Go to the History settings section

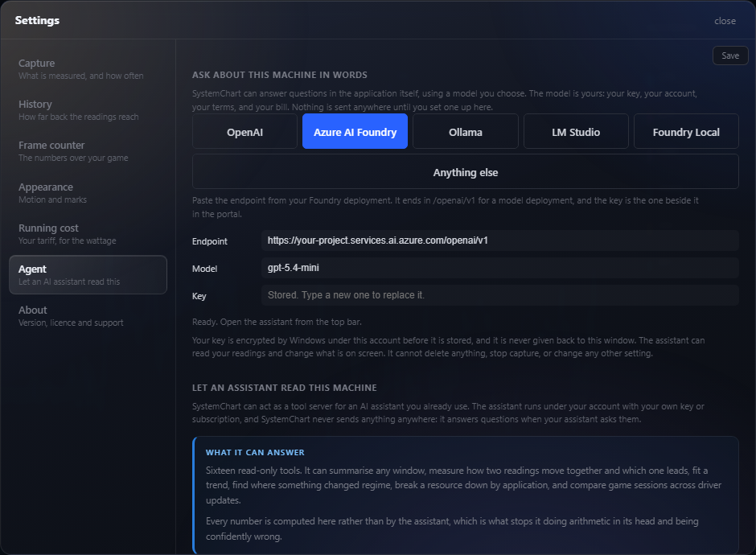click(88, 110)
